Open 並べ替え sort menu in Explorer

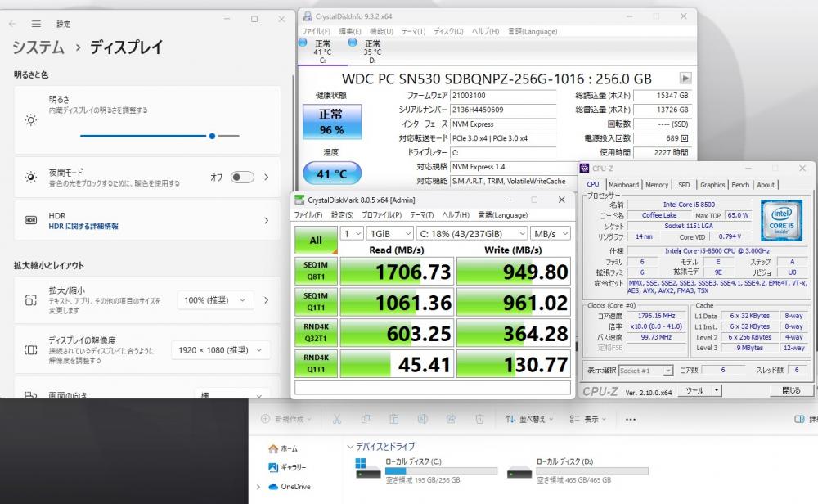(529, 419)
